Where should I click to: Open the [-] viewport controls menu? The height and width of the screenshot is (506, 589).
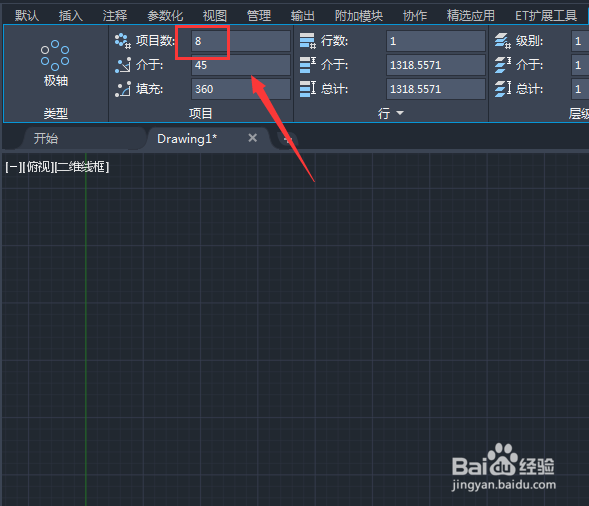(14, 167)
